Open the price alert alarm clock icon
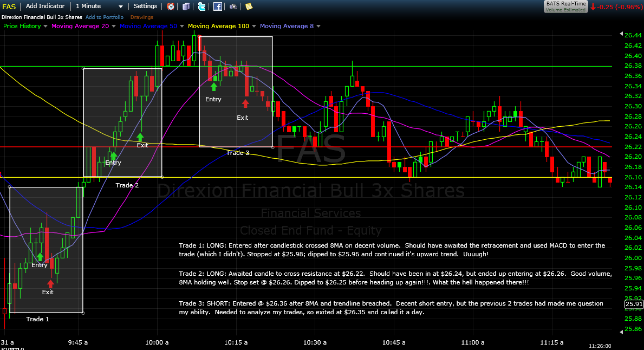 click(x=171, y=6)
